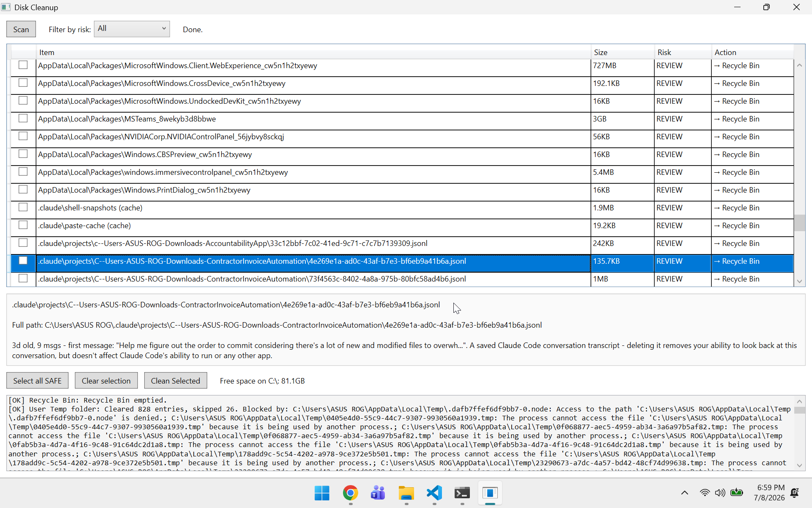The height and width of the screenshot is (508, 812).
Task: Open the terminal app on taskbar
Action: click(462, 493)
